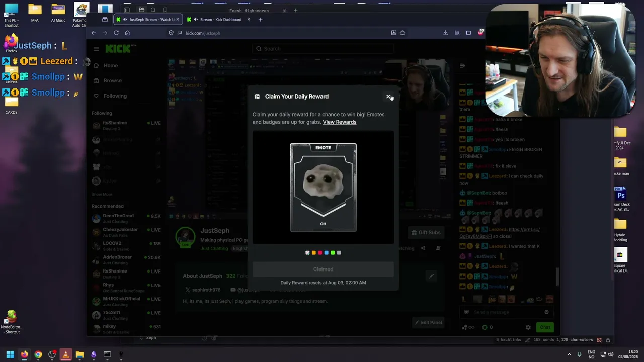Open CheezyJokester recommended channel

[x=126, y=232]
